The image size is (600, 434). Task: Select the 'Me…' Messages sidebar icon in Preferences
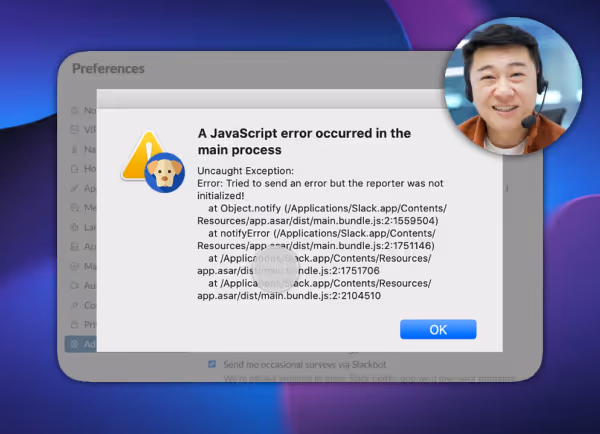(x=75, y=207)
